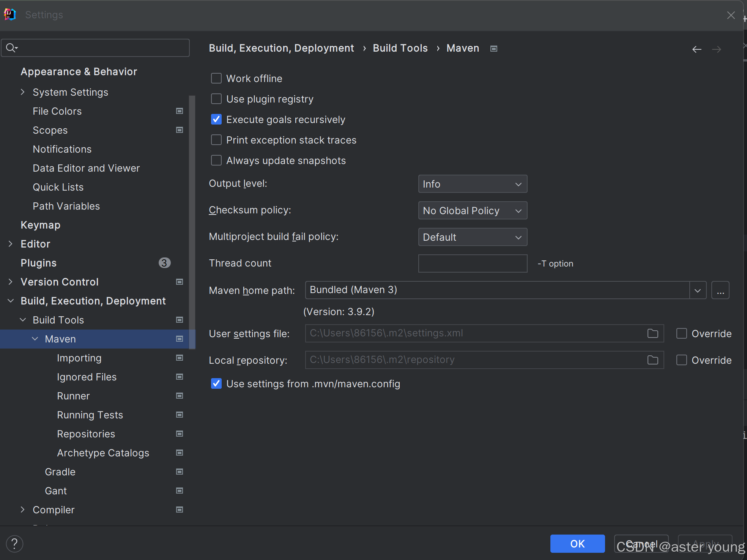
Task: Click folder icon in User settings file field
Action: (x=652, y=333)
